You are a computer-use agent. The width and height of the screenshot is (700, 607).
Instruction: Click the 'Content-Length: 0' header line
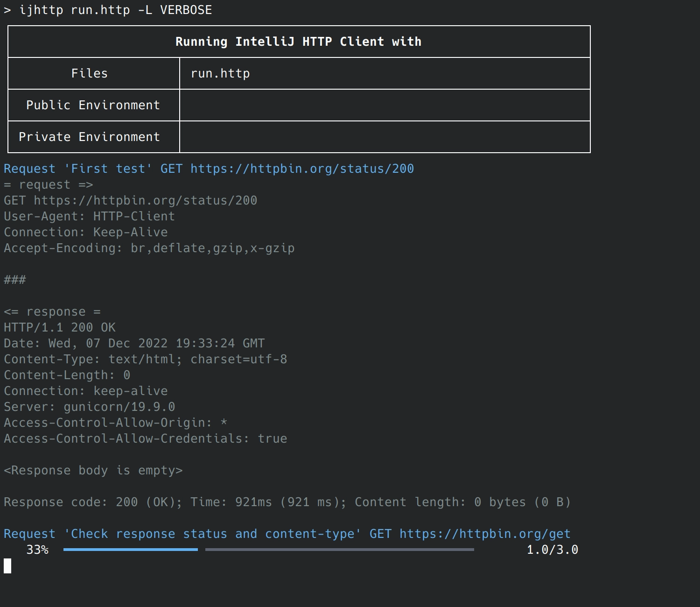click(67, 375)
